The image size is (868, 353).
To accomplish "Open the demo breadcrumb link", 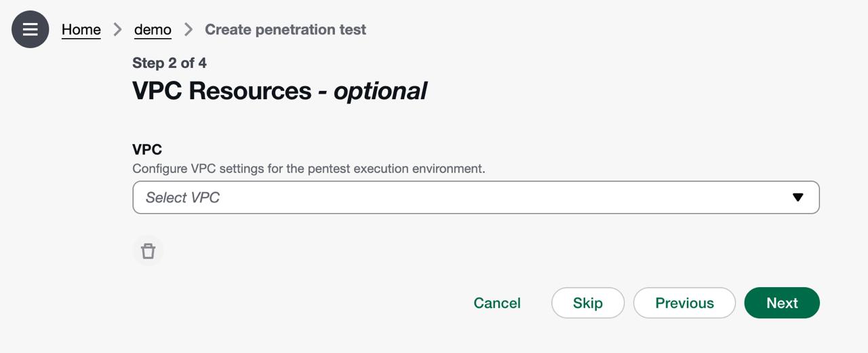I will (x=153, y=29).
